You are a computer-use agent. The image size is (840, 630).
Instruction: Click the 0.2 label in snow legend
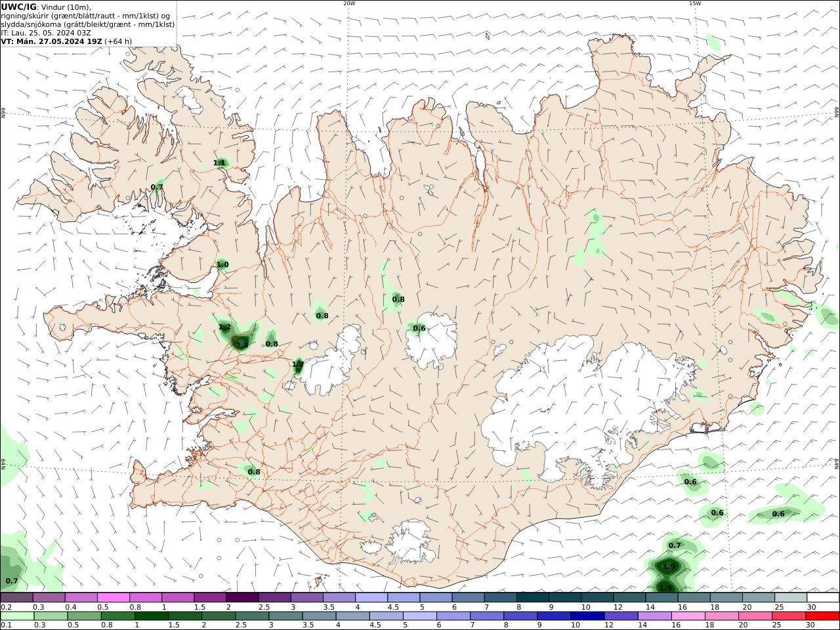(x=6, y=607)
